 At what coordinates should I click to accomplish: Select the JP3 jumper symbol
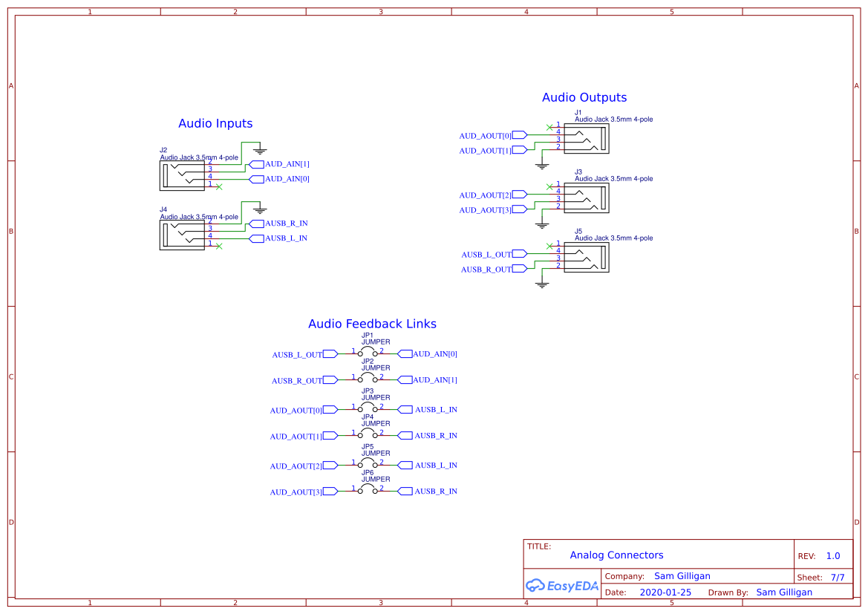pos(366,405)
